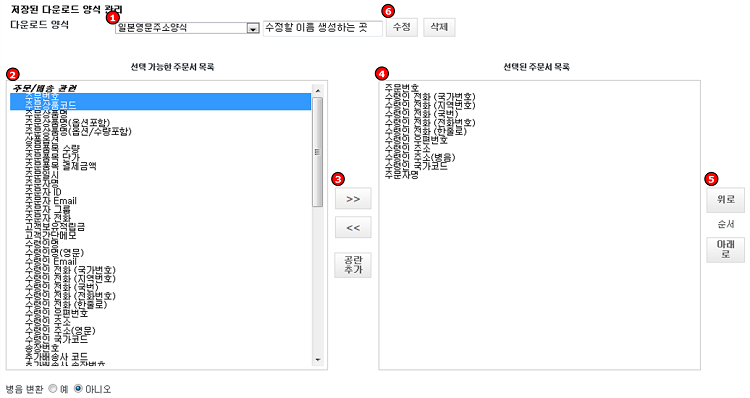This screenshot has width=750, height=398.
Task: Move item up with 위로 button
Action: pos(726,199)
